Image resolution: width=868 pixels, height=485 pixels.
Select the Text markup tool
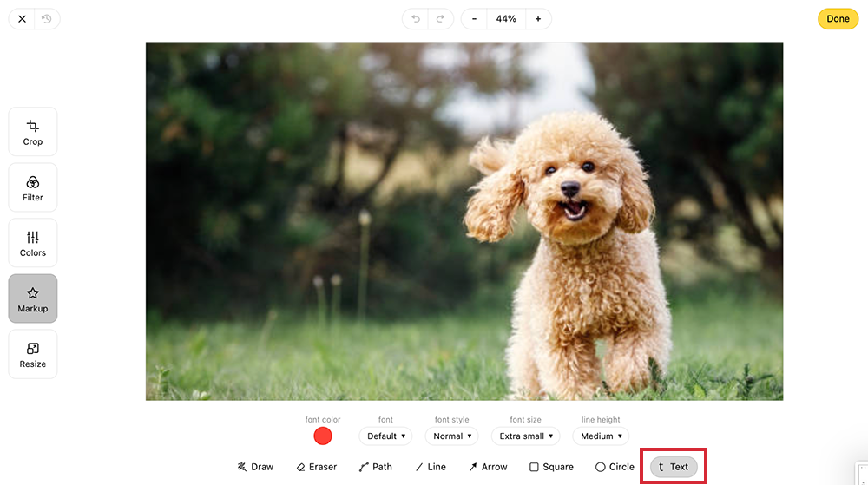(674, 467)
